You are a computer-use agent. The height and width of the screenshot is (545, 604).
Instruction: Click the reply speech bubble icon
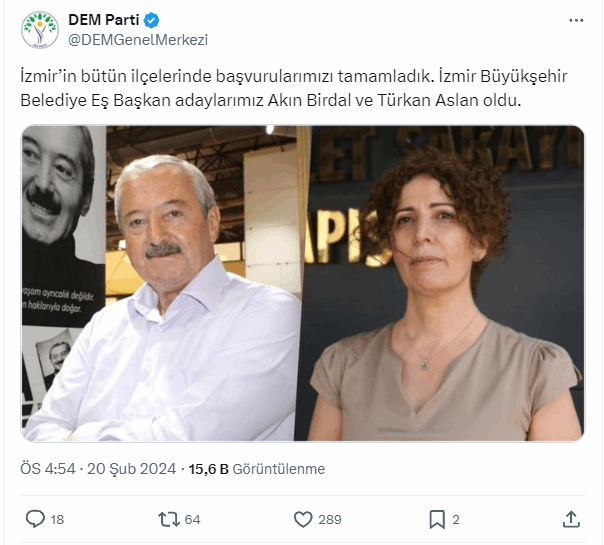point(35,518)
